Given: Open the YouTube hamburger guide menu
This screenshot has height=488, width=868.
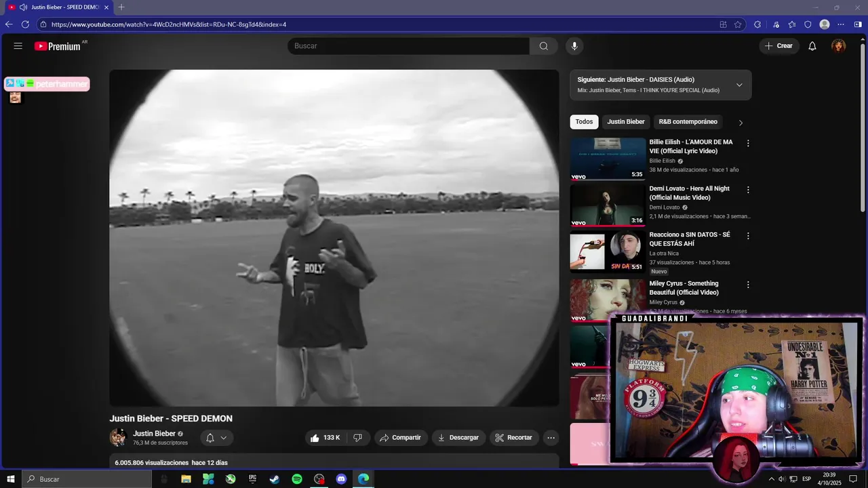Looking at the screenshot, I should click(x=18, y=46).
